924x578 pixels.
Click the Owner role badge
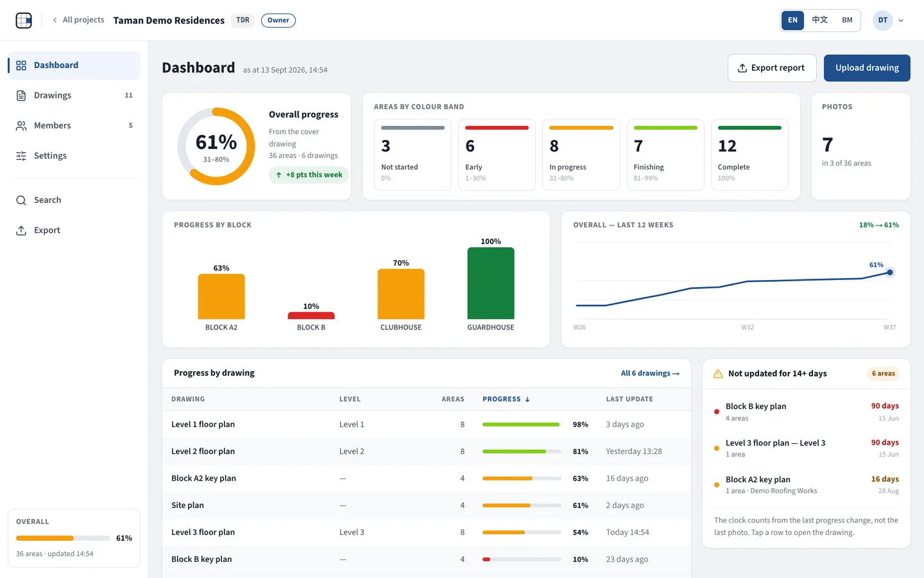click(278, 21)
